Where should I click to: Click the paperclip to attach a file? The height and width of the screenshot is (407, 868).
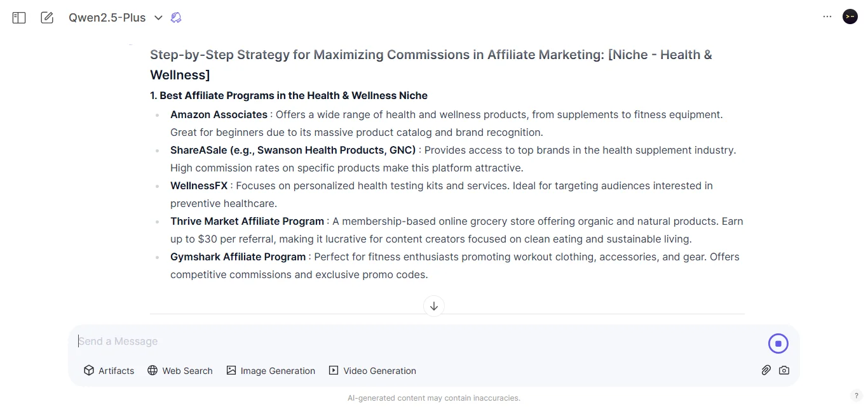(x=766, y=370)
